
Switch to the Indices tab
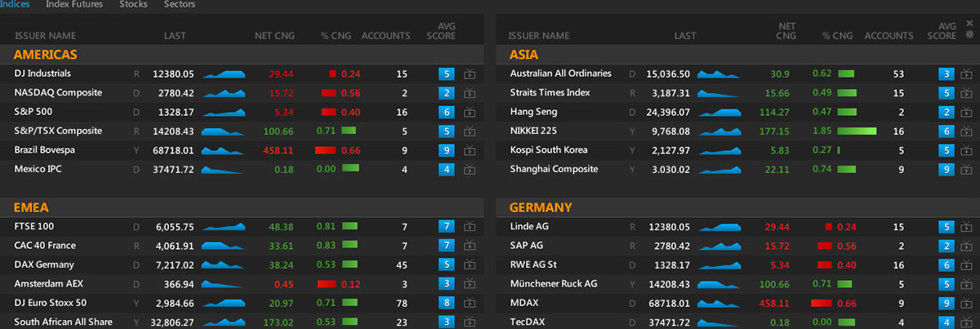pos(16,5)
